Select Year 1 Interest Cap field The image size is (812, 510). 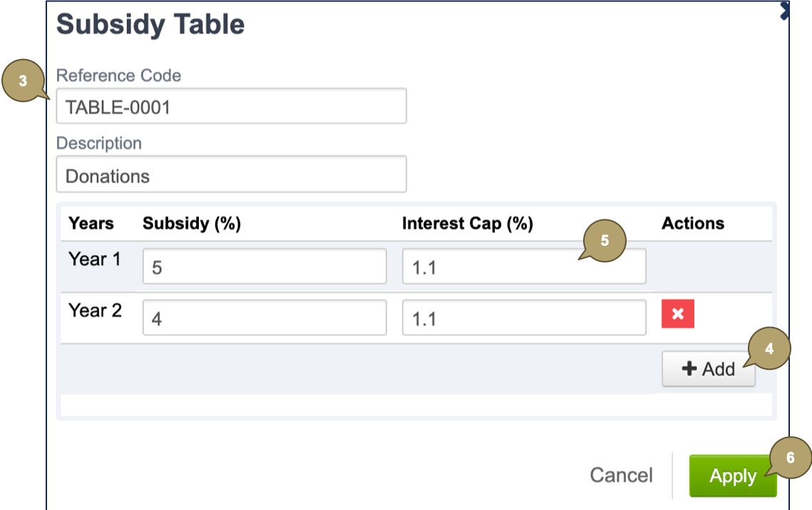524,266
